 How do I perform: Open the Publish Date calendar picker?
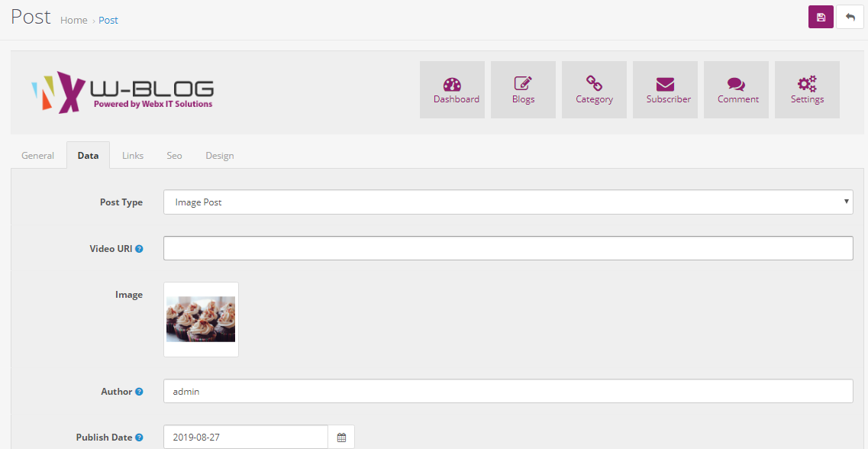(x=341, y=438)
